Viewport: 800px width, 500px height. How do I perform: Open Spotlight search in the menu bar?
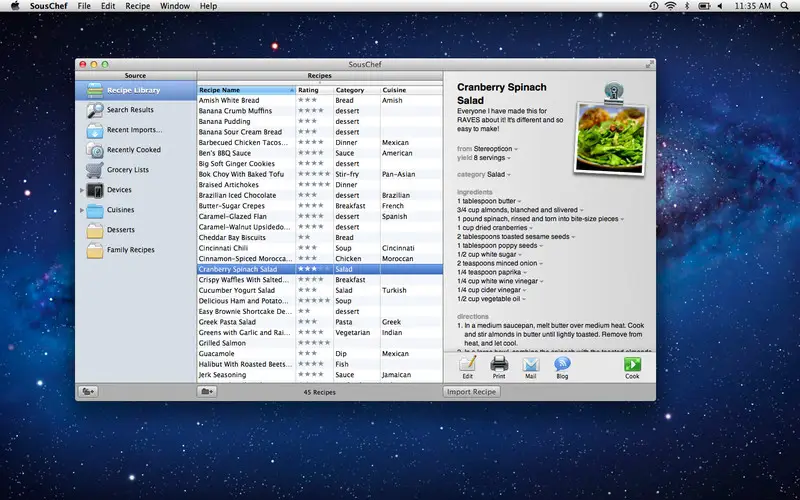tap(784, 6)
